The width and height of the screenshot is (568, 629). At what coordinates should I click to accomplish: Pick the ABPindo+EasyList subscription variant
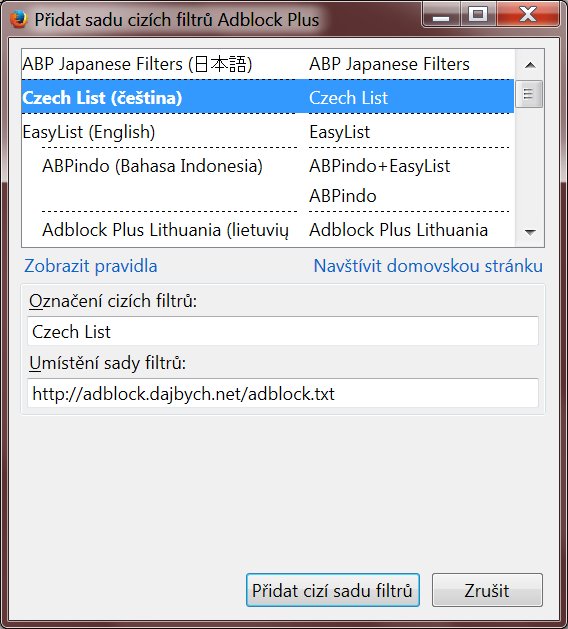(379, 166)
